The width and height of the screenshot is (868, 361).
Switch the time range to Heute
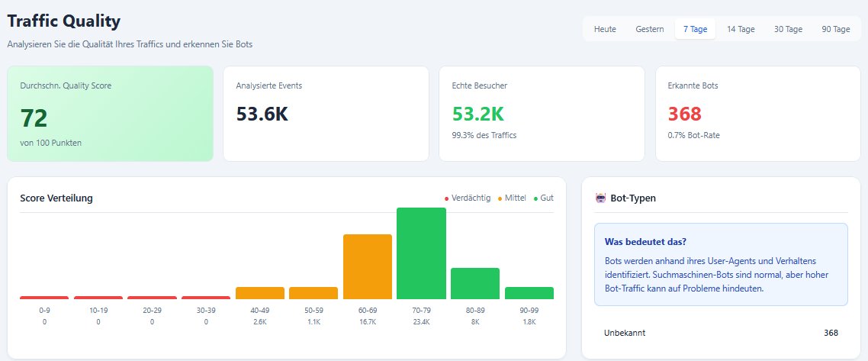click(x=605, y=29)
